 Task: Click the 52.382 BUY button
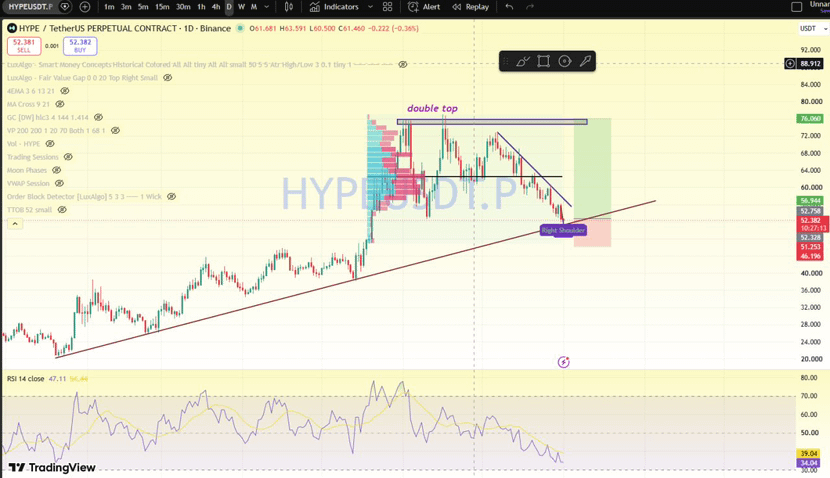(x=80, y=46)
